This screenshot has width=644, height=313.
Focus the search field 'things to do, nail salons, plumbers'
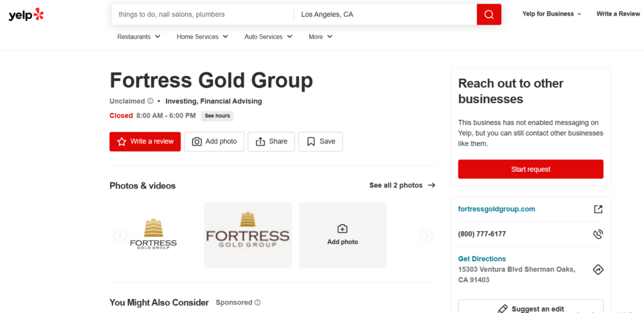203,14
